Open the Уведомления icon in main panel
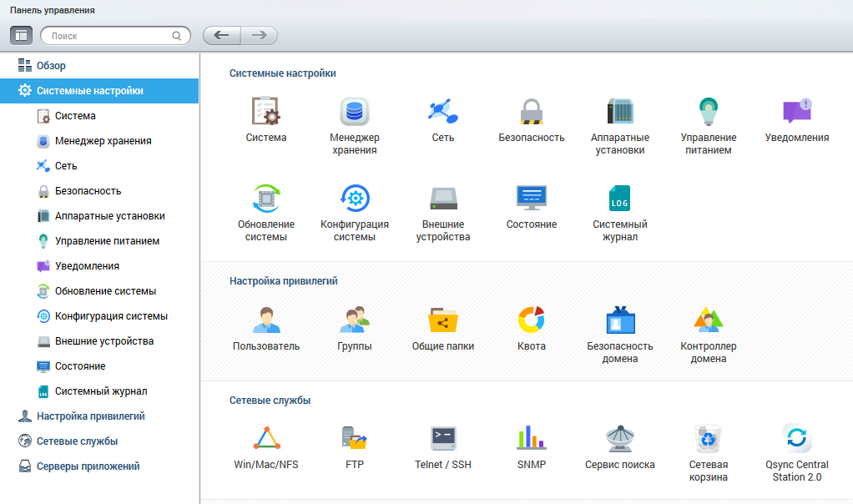 coord(797,112)
